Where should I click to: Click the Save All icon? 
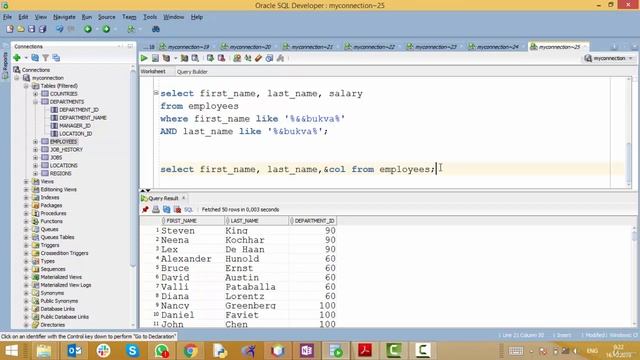click(42, 29)
